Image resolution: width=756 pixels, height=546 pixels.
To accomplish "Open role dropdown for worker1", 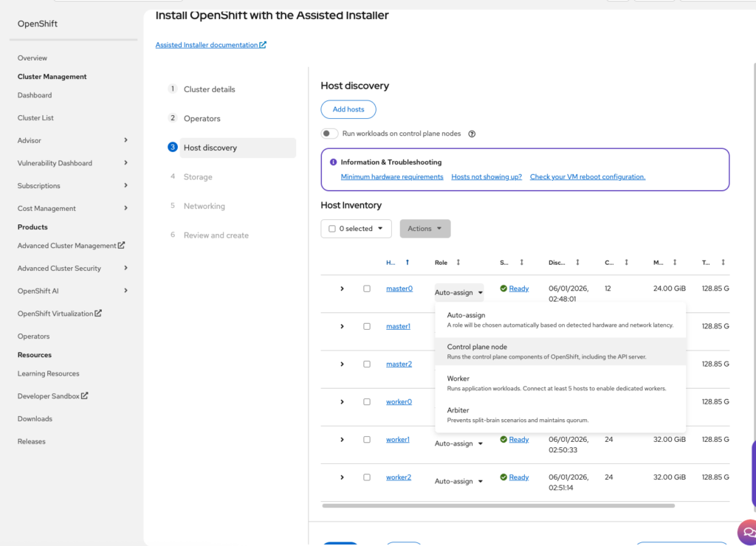I will coord(458,443).
